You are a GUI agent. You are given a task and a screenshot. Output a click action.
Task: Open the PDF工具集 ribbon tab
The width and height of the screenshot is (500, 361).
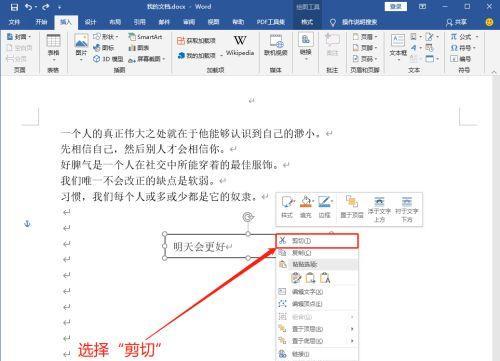pos(271,22)
